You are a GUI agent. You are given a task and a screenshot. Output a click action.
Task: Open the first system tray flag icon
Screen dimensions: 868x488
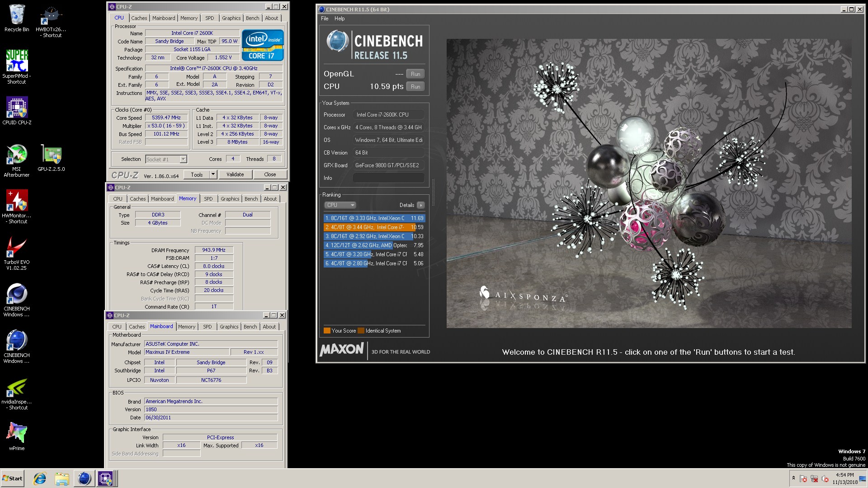click(x=803, y=479)
